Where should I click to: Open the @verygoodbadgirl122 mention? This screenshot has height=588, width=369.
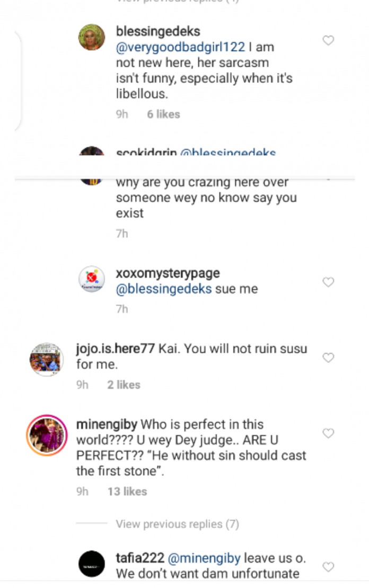click(x=181, y=47)
